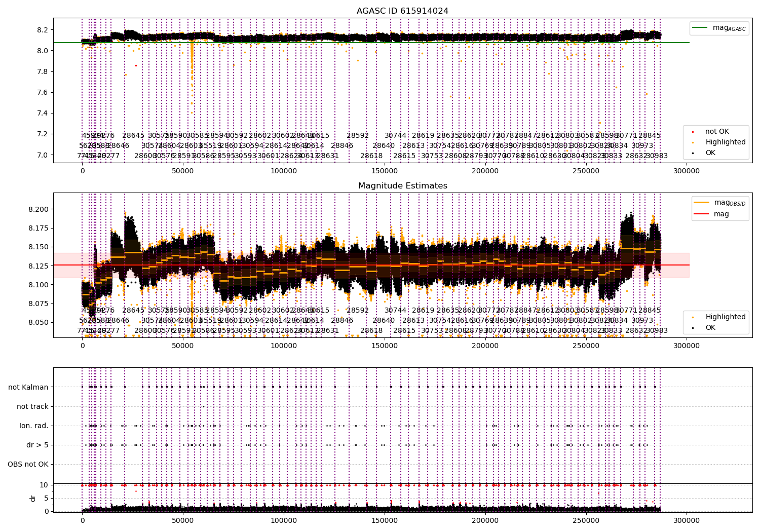The width and height of the screenshot is (760, 532).
Task: Click the "dr > 5" axis label
Action: pyautogui.click(x=37, y=445)
